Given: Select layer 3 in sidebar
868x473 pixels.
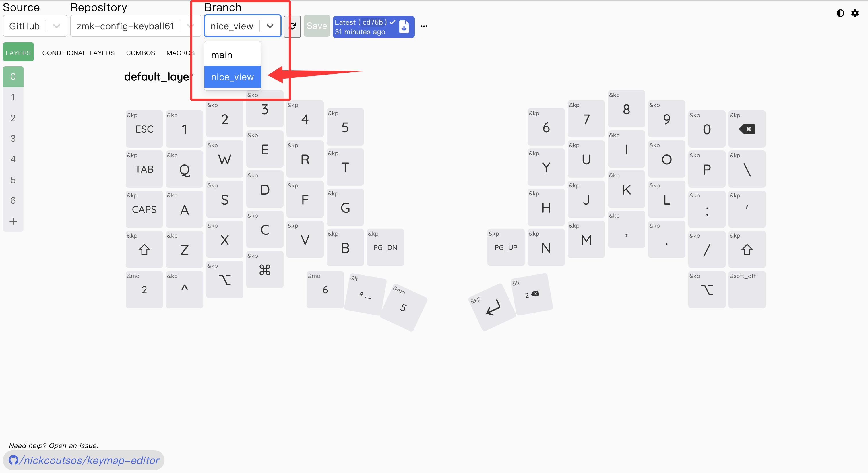Looking at the screenshot, I should coord(13,138).
